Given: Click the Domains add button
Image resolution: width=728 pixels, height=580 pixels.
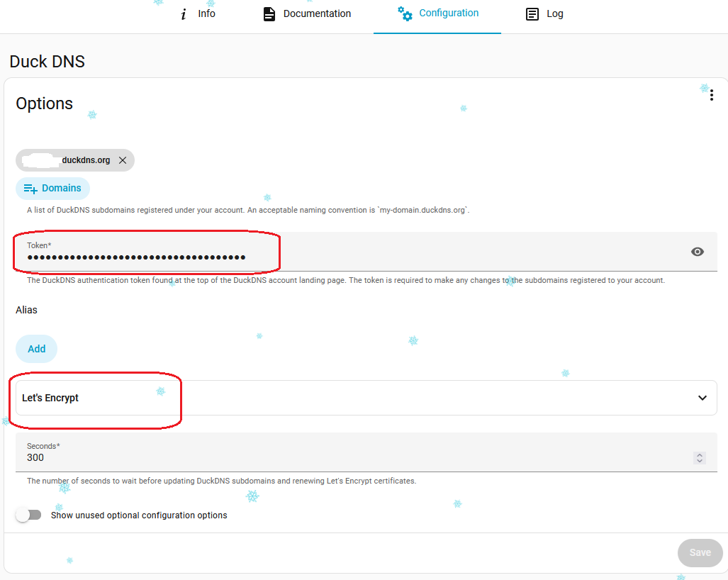Looking at the screenshot, I should click(x=52, y=188).
